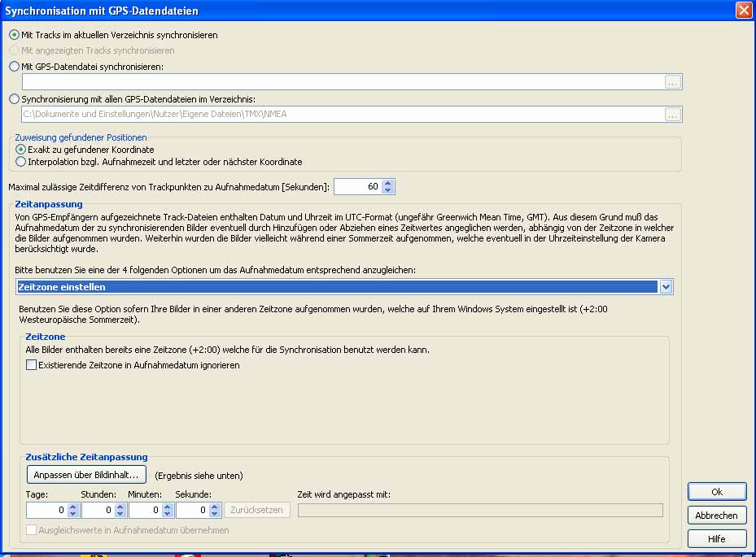
Task: Open the 'Zeitzone einstellen' dropdown
Action: point(666,286)
